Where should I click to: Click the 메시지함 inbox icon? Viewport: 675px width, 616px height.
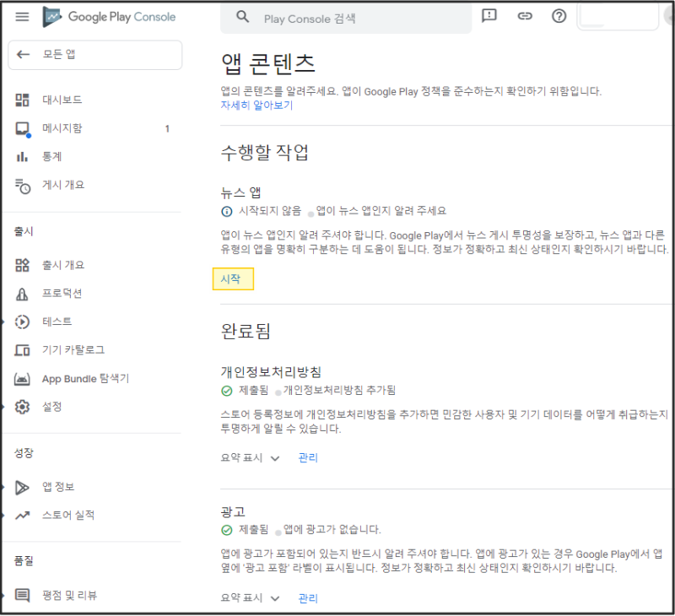[23, 129]
